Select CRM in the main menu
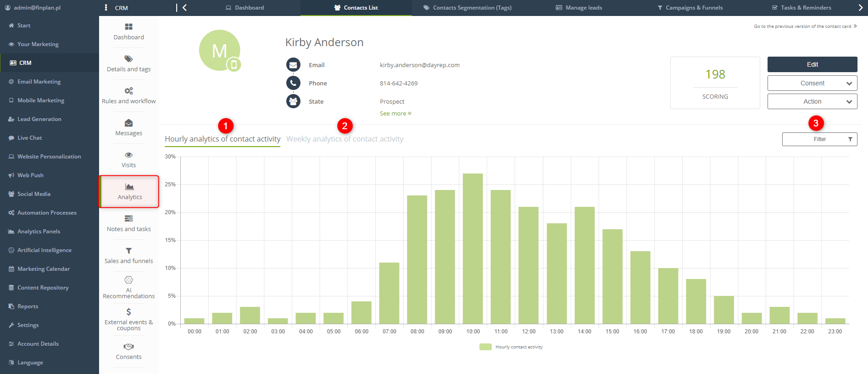The width and height of the screenshot is (868, 374). [49, 63]
